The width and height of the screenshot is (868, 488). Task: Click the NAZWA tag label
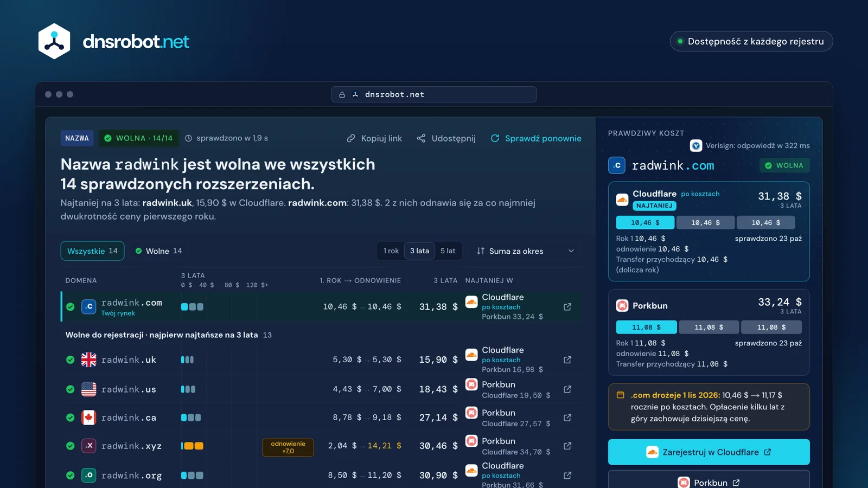tap(77, 138)
